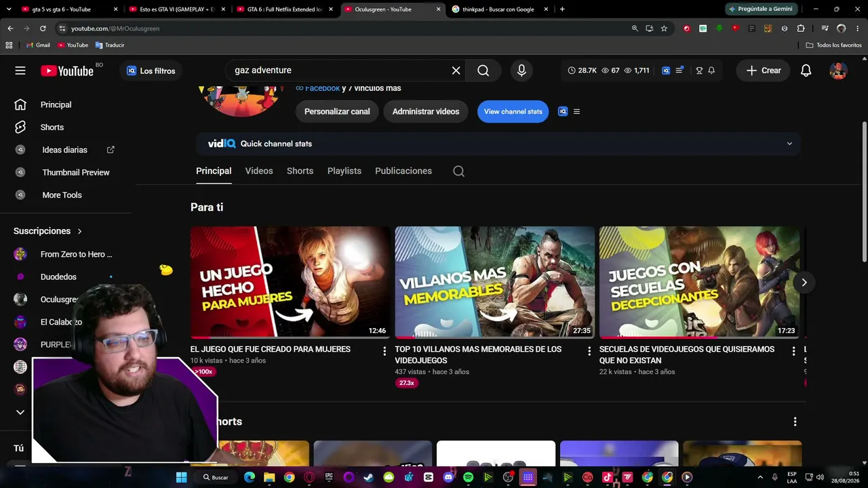Switch to the Videos channel tab

pos(259,171)
